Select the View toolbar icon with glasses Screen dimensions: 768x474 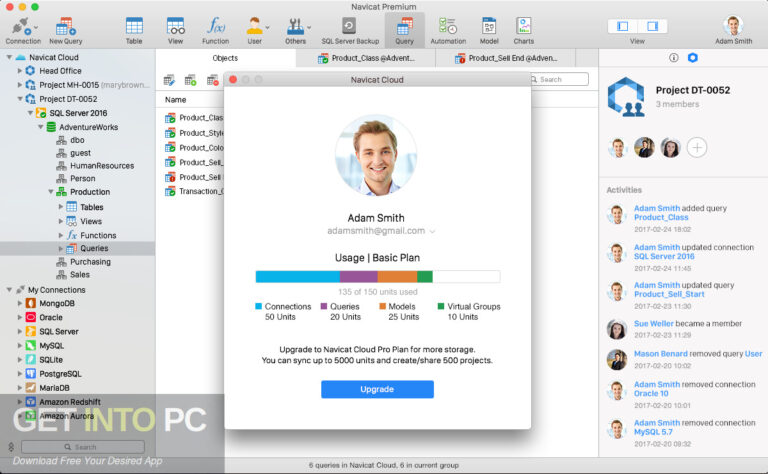175,26
